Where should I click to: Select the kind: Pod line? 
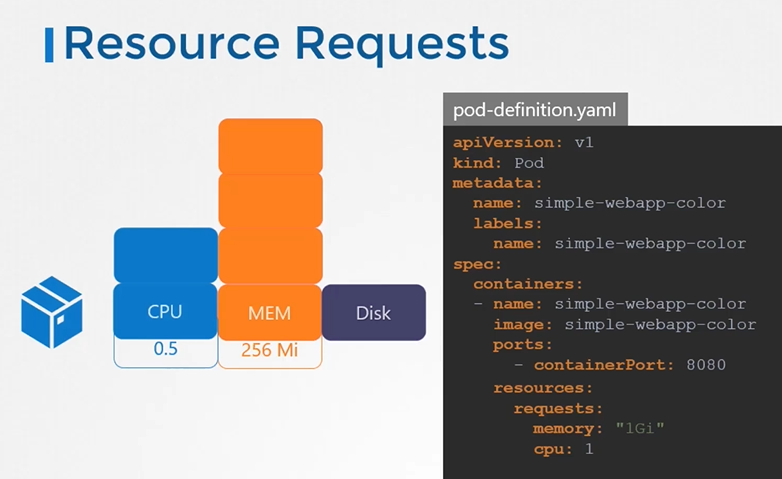click(497, 162)
